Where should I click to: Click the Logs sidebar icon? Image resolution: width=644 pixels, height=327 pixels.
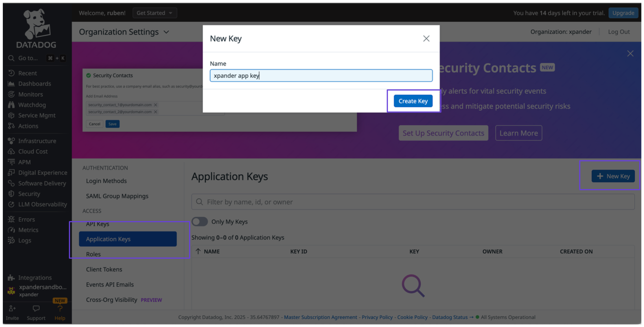point(11,241)
